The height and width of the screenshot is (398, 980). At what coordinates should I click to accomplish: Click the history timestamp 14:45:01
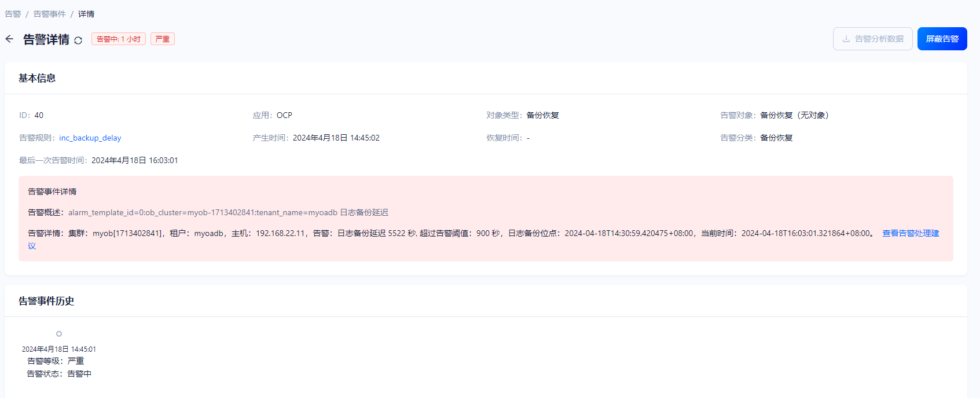click(x=59, y=349)
